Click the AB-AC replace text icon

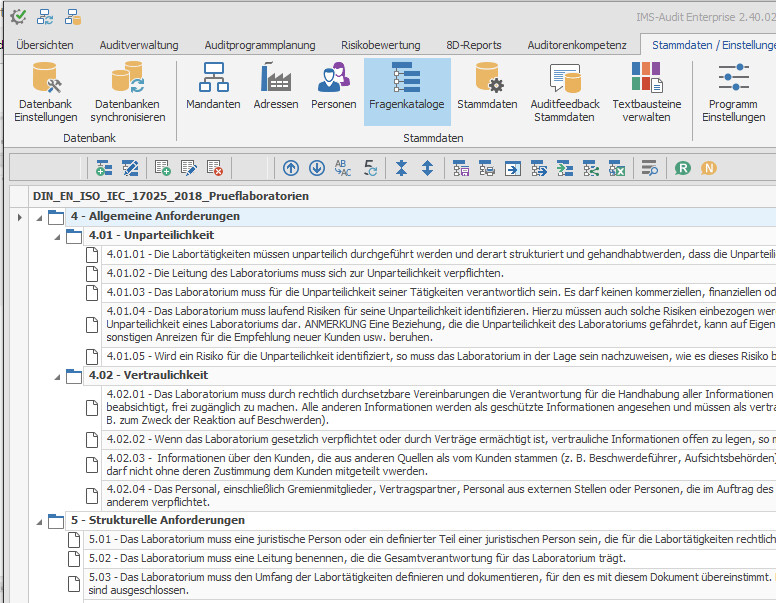coord(343,168)
